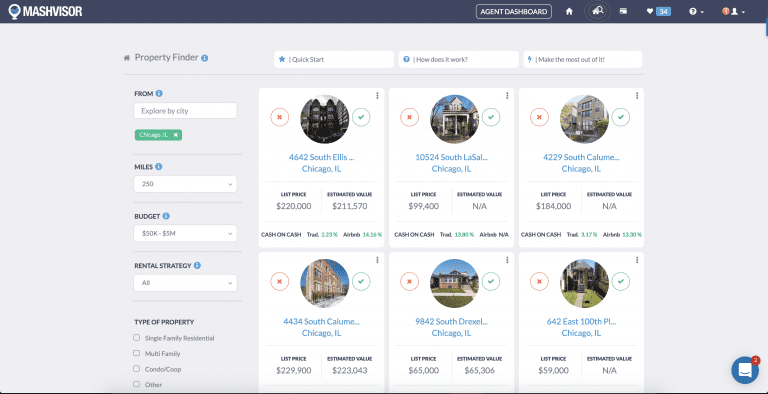Screen dimensions: 768x394
Task: Approve the 4434 South Calume property
Action: (361, 281)
